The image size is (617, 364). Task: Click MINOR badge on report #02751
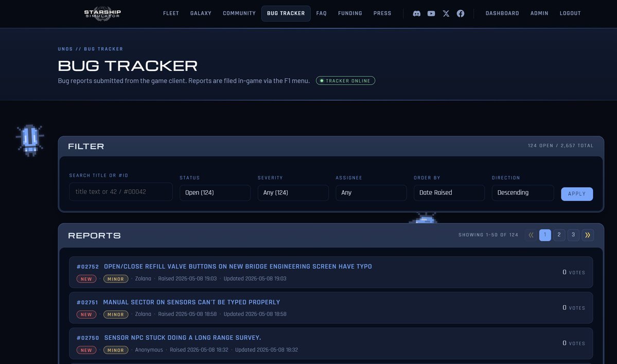116,315
